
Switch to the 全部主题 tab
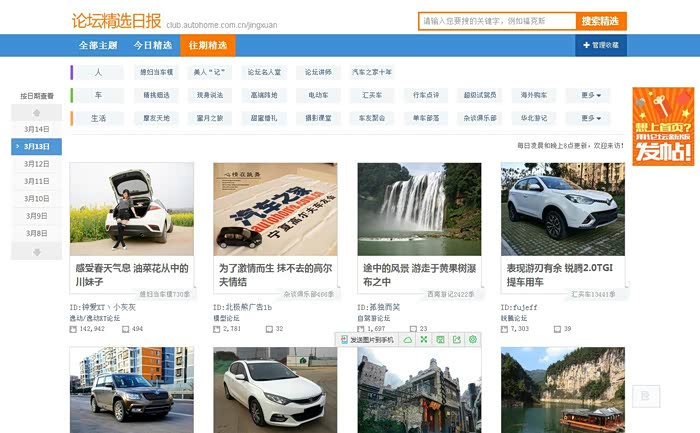pyautogui.click(x=98, y=45)
